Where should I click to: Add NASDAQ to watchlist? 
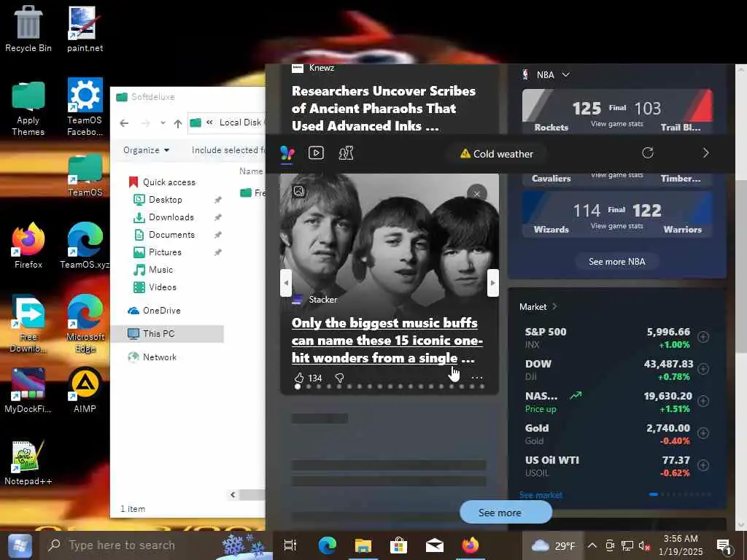[703, 401]
